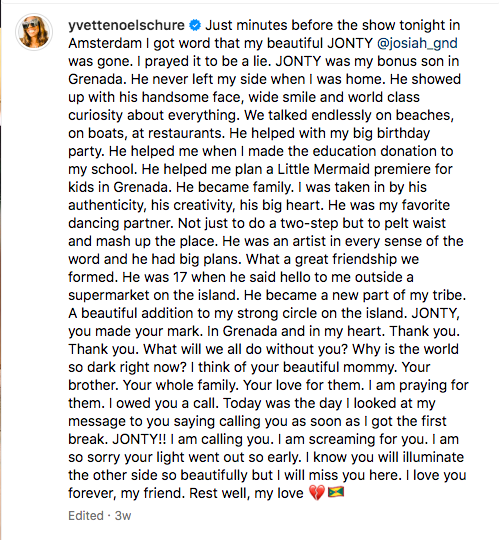Click the blue verified badge
The image size is (499, 540).
coord(195,25)
